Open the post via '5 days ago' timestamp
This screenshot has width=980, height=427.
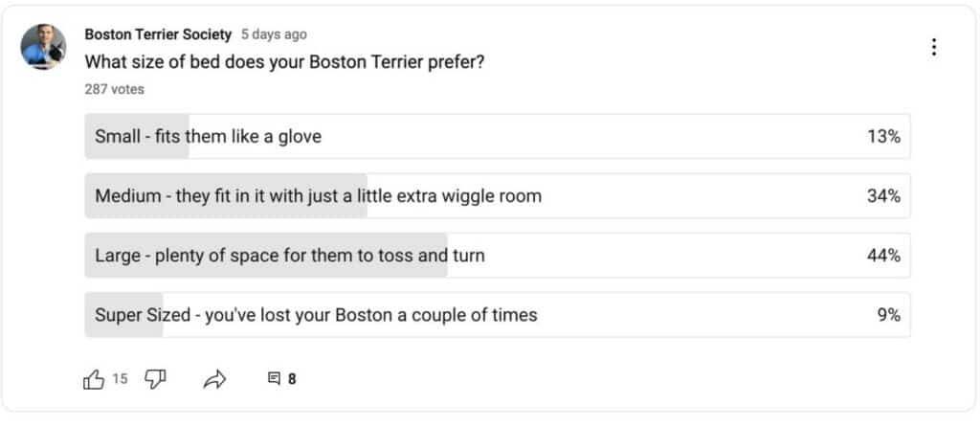click(x=275, y=34)
